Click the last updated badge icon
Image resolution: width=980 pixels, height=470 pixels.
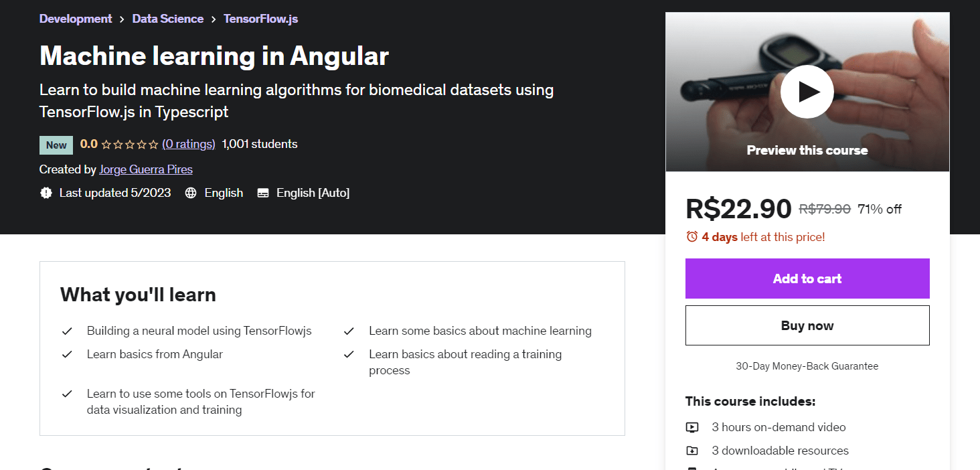click(x=46, y=193)
